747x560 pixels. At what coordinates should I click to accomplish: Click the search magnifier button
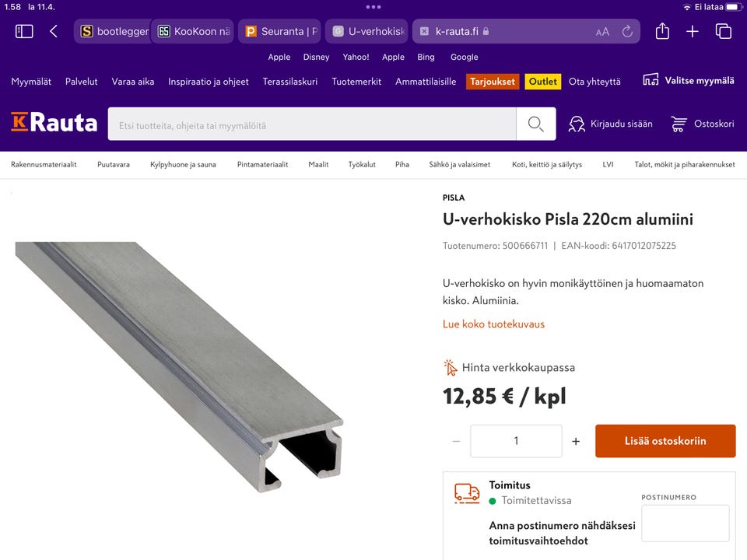tap(535, 124)
